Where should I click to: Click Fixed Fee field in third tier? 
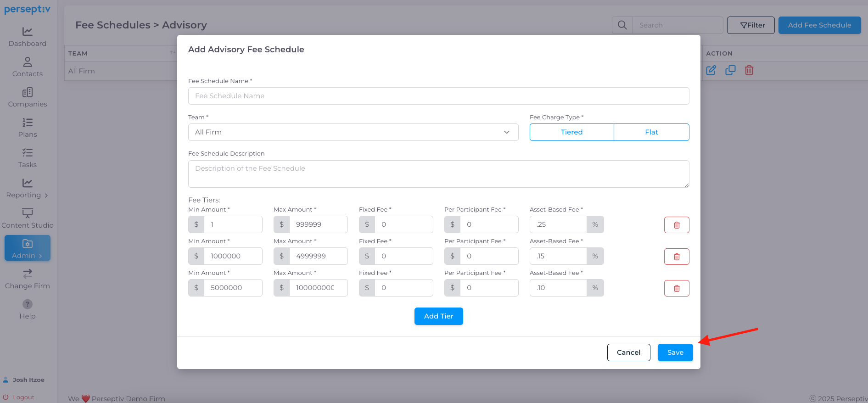(x=404, y=288)
